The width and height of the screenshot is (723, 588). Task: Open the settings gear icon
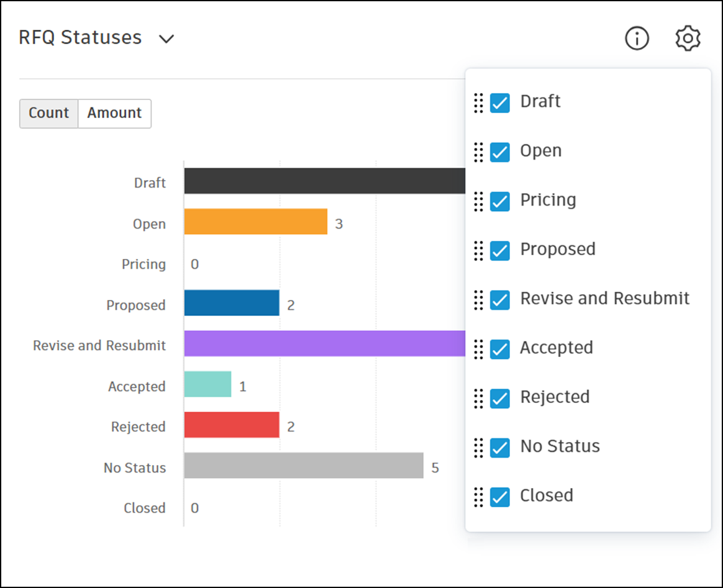pyautogui.click(x=688, y=38)
